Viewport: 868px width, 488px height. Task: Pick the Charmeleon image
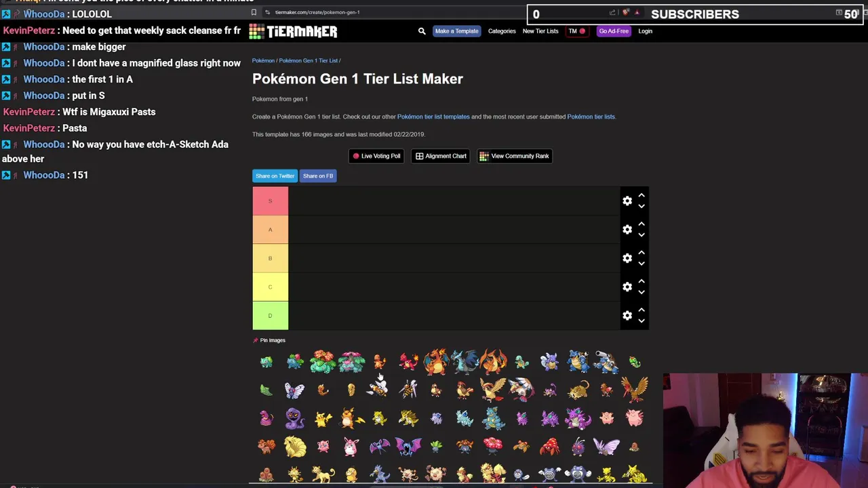(408, 362)
